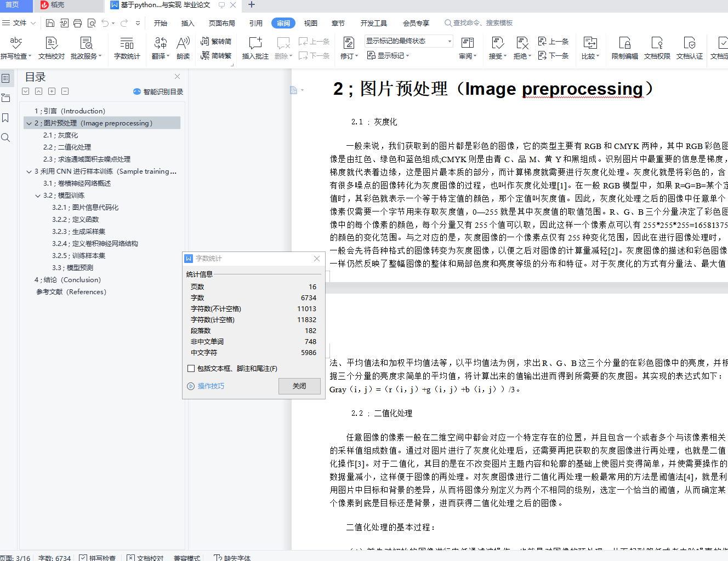Click 智能识别目录 smart outline recognition
The width and height of the screenshot is (728, 561).
click(x=158, y=91)
